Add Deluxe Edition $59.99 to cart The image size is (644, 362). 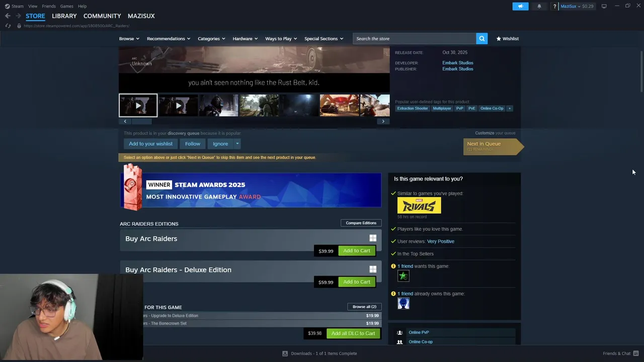click(357, 282)
